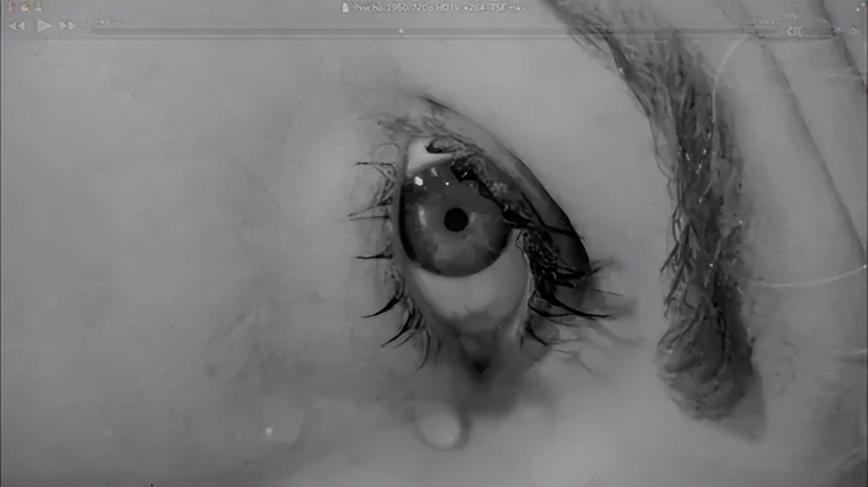868x487 pixels.
Task: Click the document icon beside the file title
Action: 346,8
